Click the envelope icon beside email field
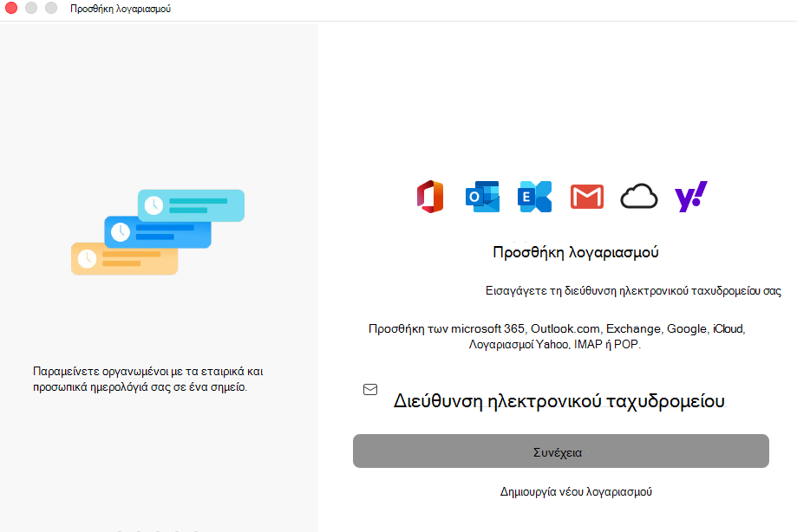The height and width of the screenshot is (532, 797). (x=370, y=389)
